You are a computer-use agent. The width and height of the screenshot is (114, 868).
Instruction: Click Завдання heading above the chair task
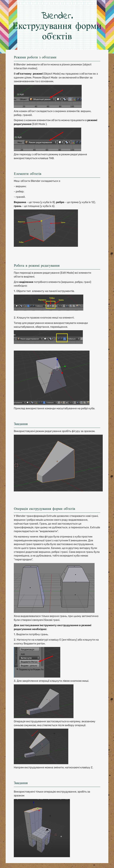(21, 783)
